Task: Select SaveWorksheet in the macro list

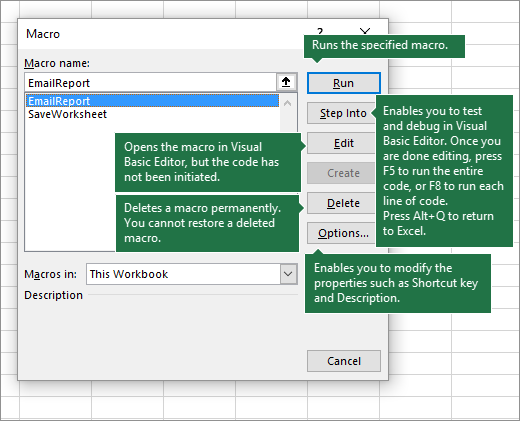Action: pos(67,114)
